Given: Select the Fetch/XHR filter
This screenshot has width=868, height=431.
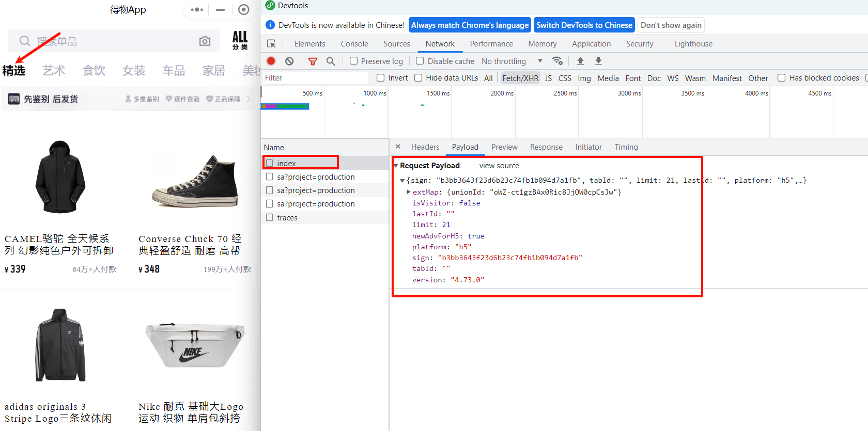Looking at the screenshot, I should [x=520, y=78].
